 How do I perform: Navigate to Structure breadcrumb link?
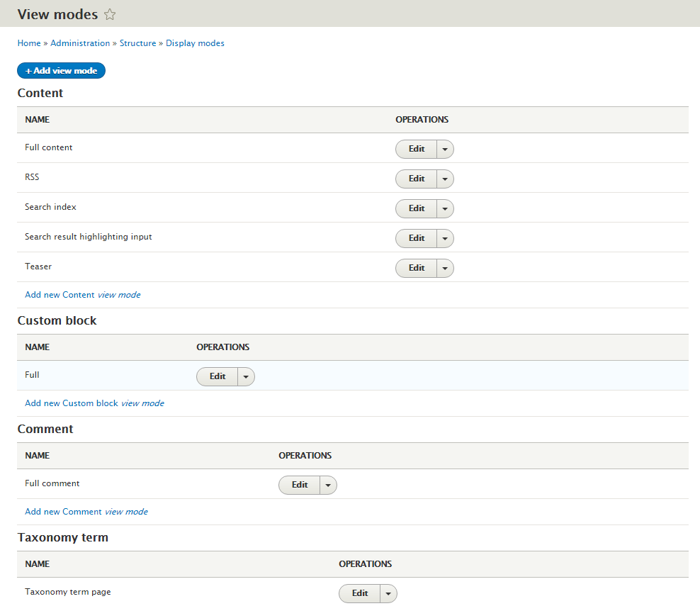[x=138, y=43]
